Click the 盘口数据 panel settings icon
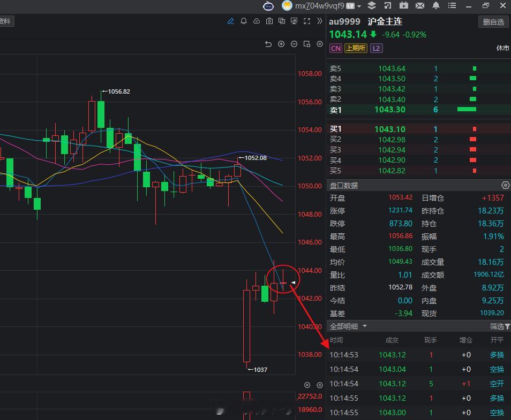 [505, 185]
